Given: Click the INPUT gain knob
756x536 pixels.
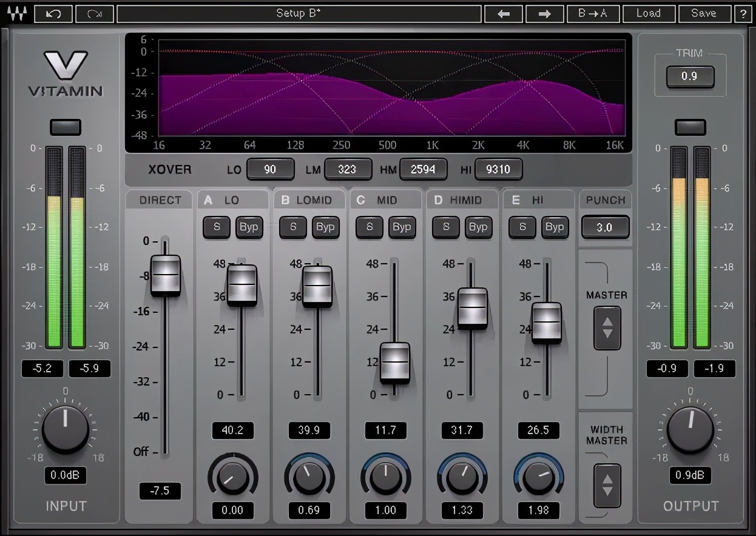Looking at the screenshot, I should pos(66,430).
